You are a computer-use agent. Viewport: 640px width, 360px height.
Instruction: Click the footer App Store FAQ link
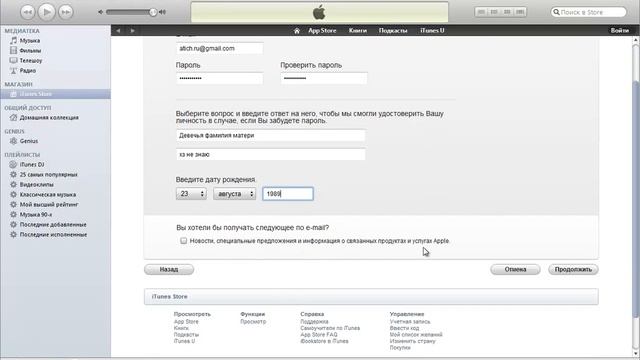pos(319,335)
